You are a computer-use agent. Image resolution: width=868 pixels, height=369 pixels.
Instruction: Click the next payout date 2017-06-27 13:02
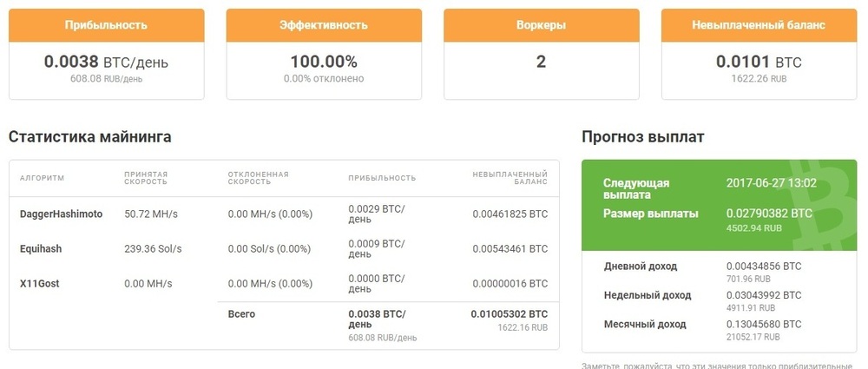(x=771, y=183)
